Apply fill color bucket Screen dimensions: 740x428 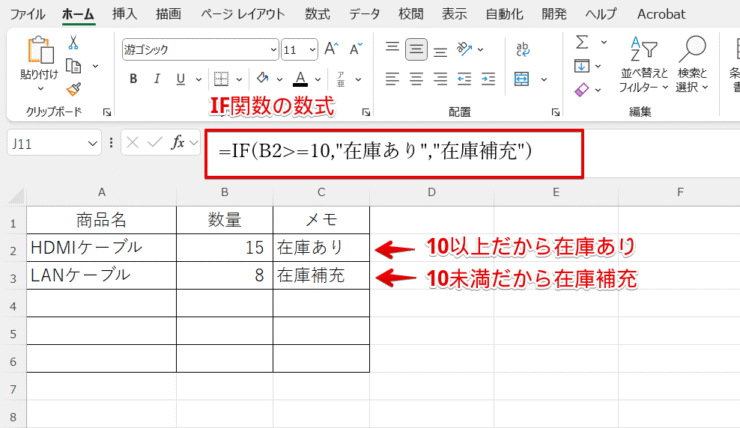[262, 78]
